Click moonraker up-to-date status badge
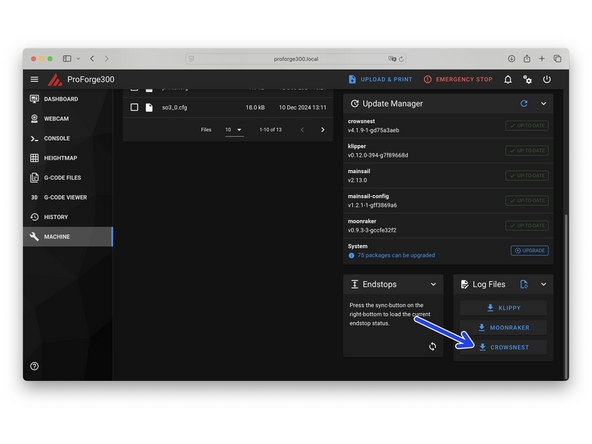 527,226
